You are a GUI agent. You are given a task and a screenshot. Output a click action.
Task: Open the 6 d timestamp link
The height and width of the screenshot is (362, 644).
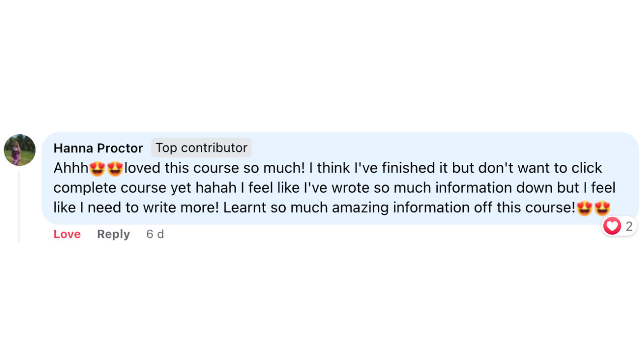pos(155,234)
